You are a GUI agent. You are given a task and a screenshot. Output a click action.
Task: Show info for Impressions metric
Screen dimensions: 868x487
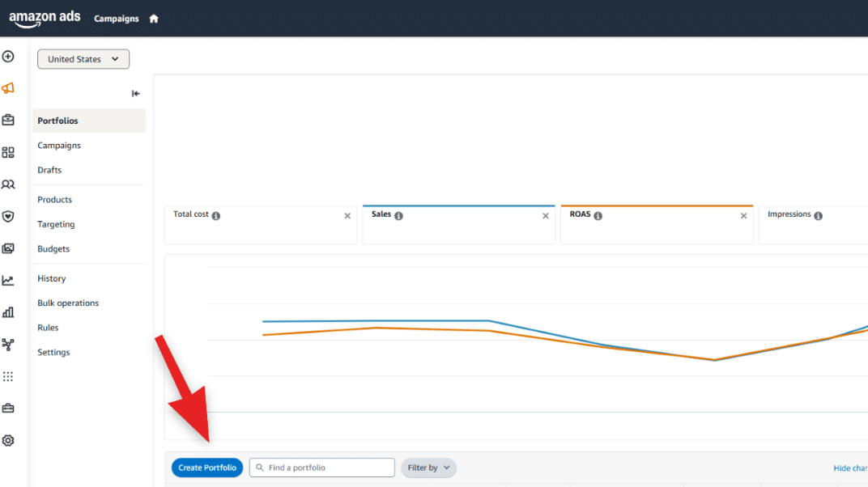click(818, 215)
